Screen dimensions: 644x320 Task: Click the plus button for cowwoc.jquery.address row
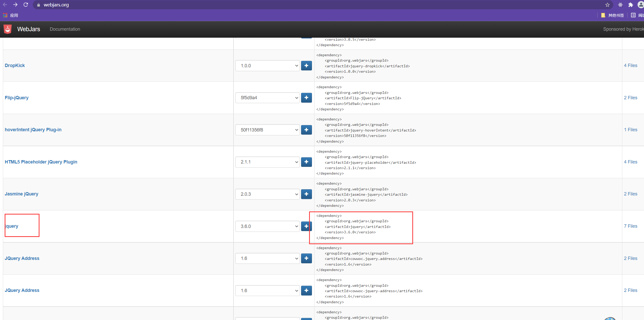[x=306, y=258]
